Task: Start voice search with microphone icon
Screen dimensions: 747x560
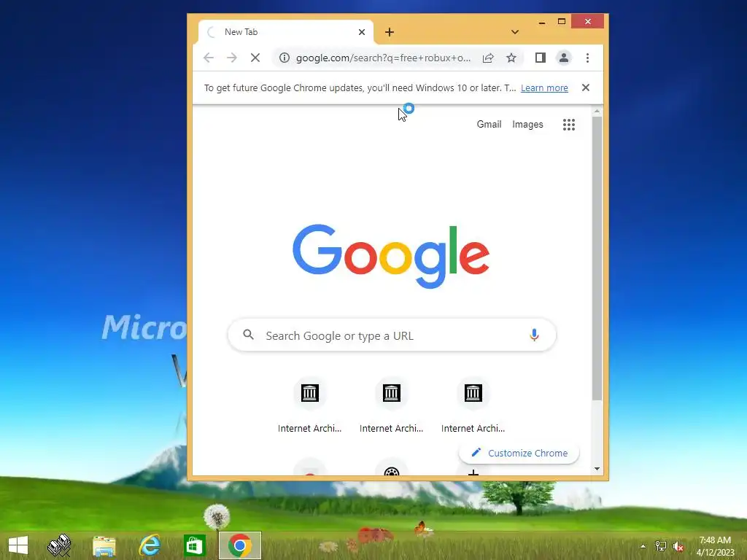Action: [x=534, y=335]
